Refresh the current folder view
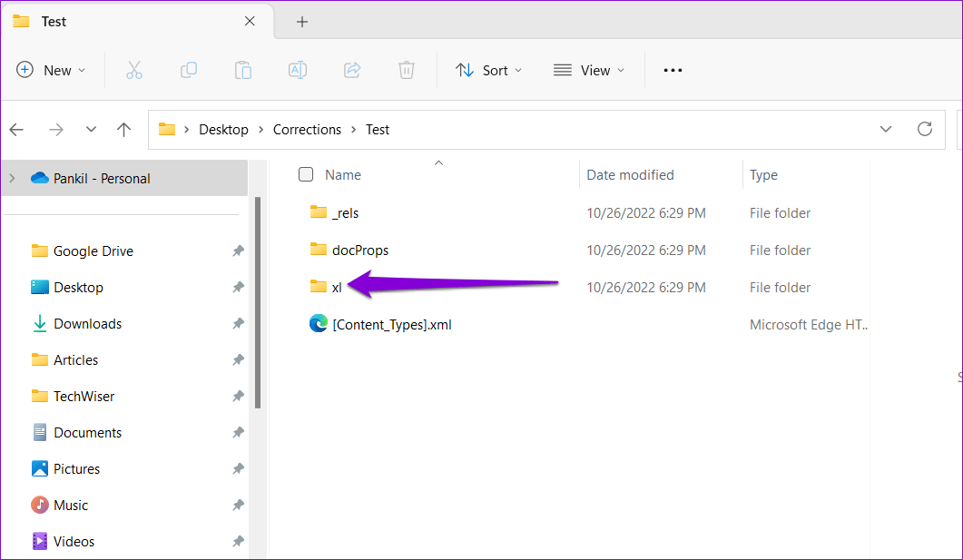 (x=925, y=130)
